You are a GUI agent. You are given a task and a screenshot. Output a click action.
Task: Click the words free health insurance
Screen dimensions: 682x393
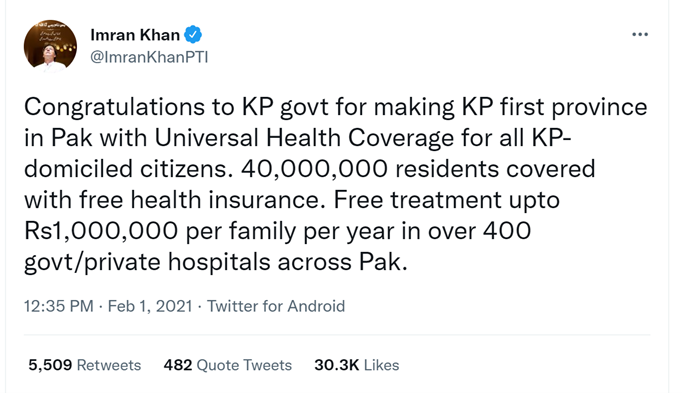click(x=204, y=200)
